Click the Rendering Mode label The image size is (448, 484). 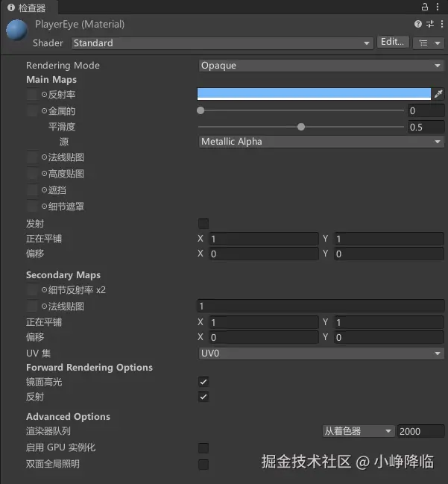63,66
